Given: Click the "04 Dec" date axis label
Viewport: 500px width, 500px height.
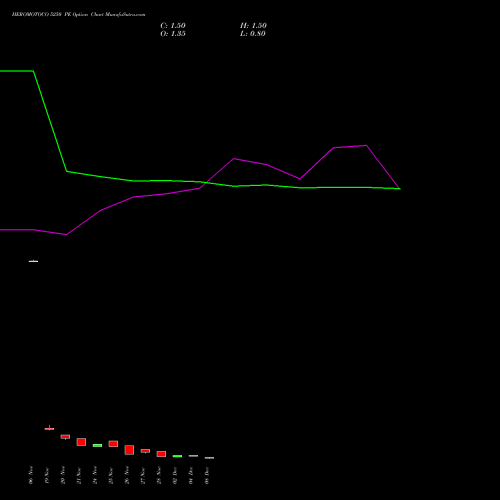Looking at the screenshot, I should (191, 475).
